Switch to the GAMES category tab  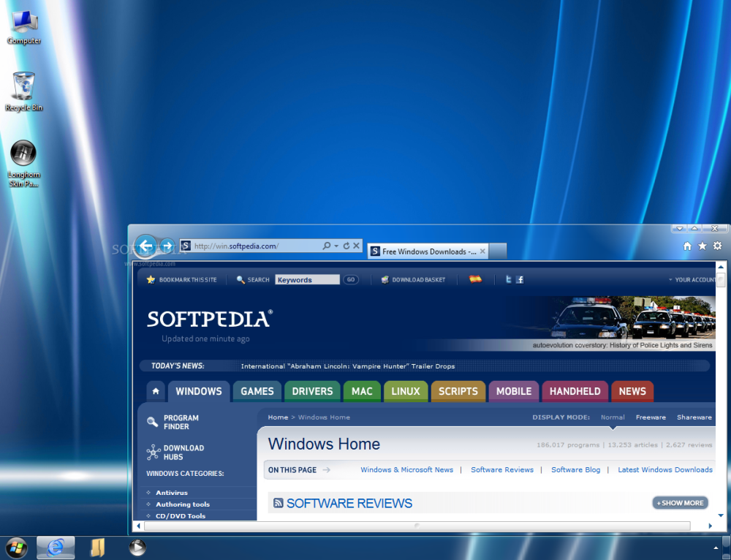click(257, 391)
